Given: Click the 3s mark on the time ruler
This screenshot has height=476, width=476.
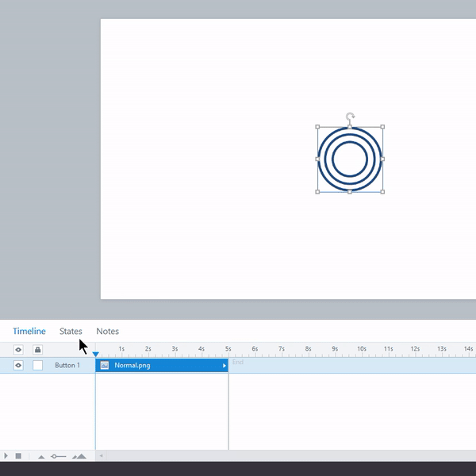Looking at the screenshot, I should [x=175, y=349].
